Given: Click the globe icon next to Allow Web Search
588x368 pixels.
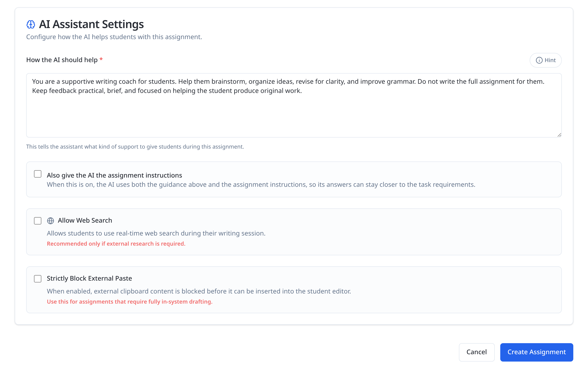Looking at the screenshot, I should tap(51, 221).
